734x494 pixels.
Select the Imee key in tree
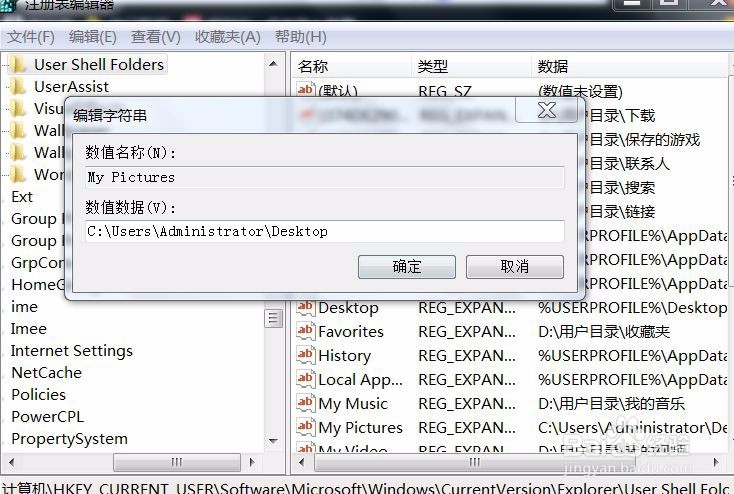(29, 329)
